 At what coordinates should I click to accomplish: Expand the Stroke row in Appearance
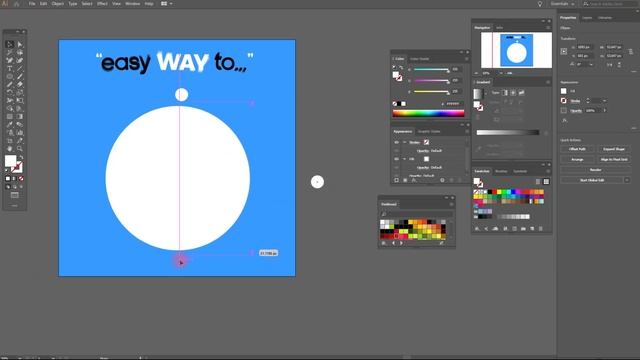pyautogui.click(x=404, y=142)
